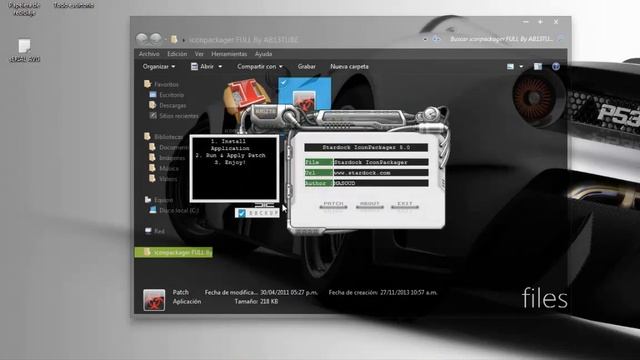This screenshot has width=640, height=360.
Task: Expand the Compartir con dropdown
Action: coord(260,67)
